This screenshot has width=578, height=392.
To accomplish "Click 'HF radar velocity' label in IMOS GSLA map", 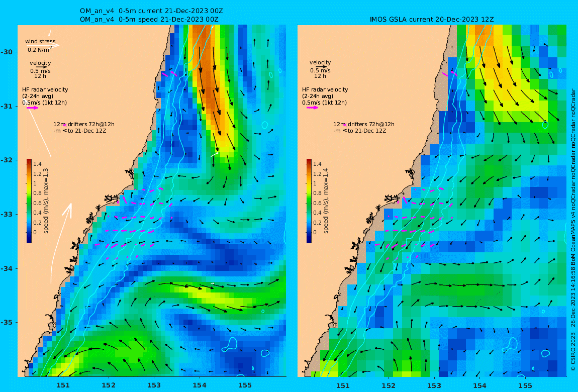I will click(x=325, y=89).
